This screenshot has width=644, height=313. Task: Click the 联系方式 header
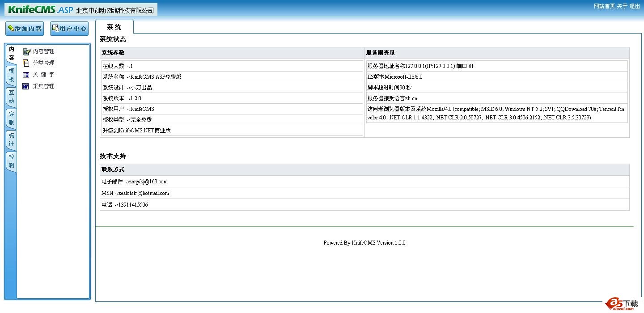click(364, 169)
